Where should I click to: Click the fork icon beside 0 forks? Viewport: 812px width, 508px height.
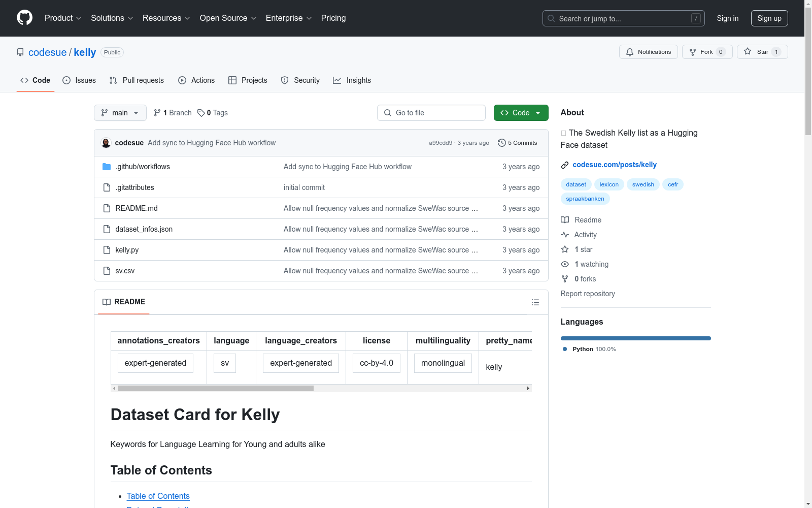[565, 279]
